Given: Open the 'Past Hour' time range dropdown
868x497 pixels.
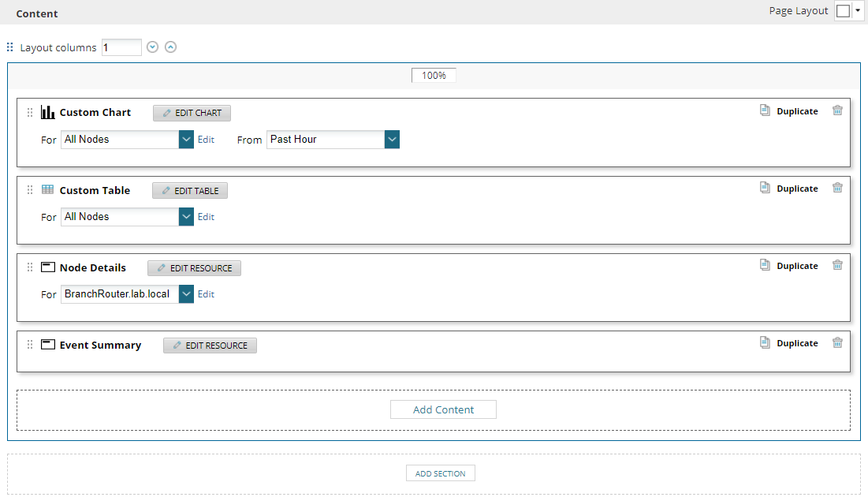Looking at the screenshot, I should tap(392, 140).
